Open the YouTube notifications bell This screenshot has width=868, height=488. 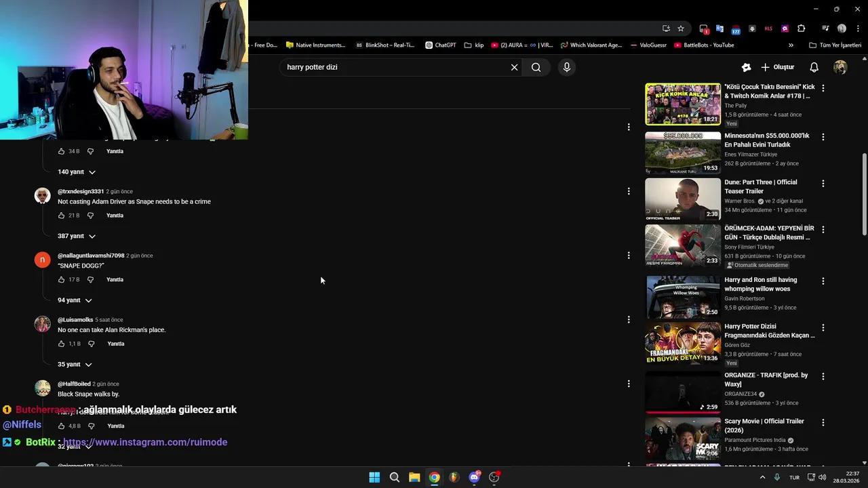click(814, 67)
